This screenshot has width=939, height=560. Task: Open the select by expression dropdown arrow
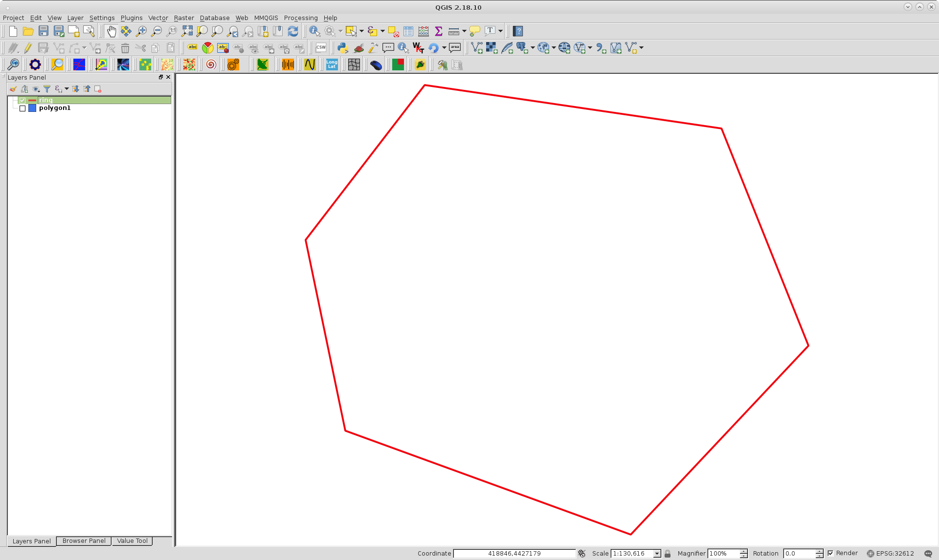pyautogui.click(x=382, y=31)
